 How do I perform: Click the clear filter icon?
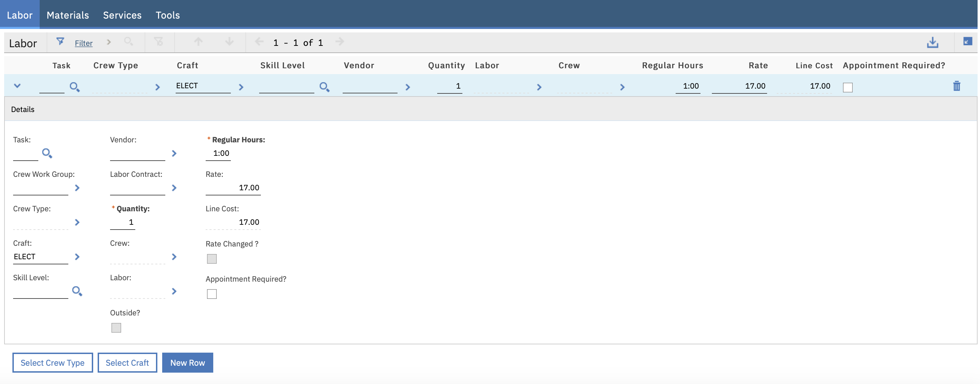[159, 41]
